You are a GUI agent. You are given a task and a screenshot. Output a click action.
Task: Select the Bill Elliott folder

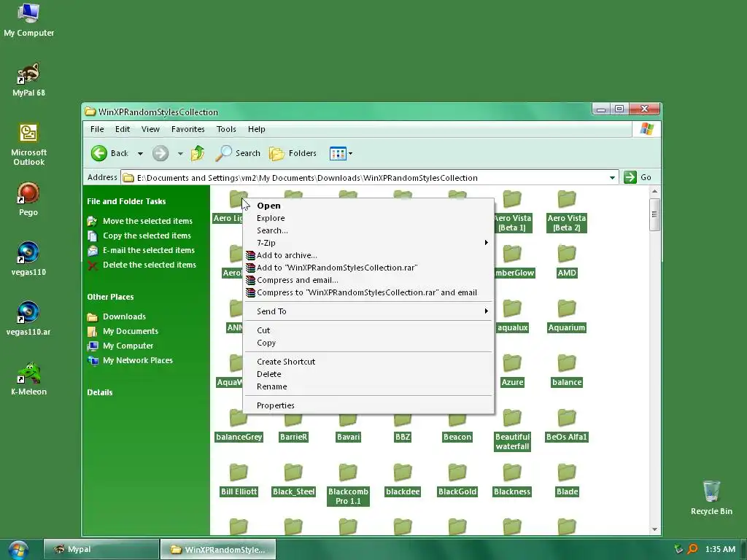[x=239, y=480]
